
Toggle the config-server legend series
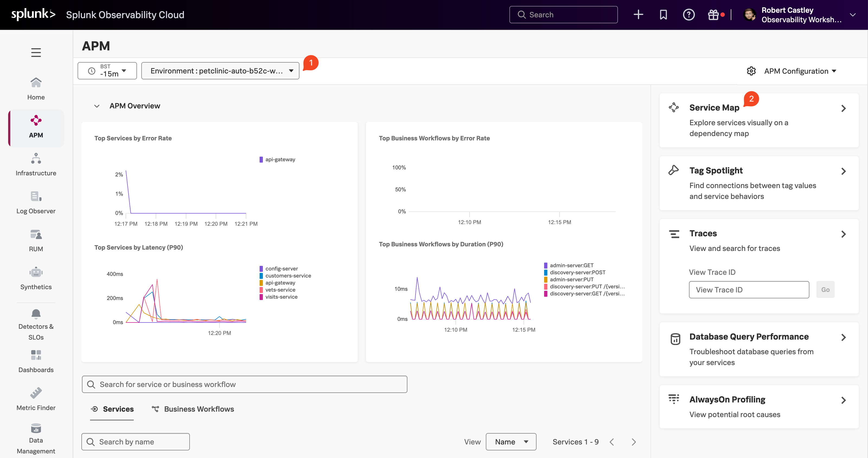pyautogui.click(x=281, y=269)
